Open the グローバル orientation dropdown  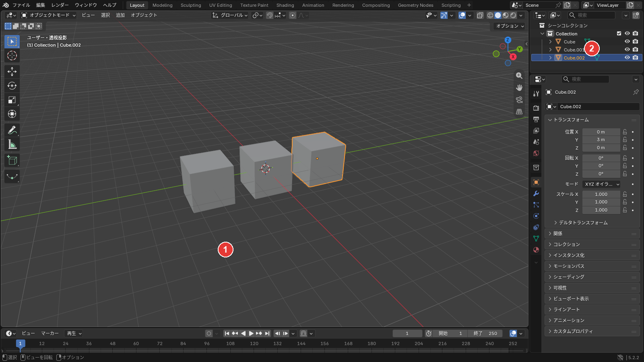pyautogui.click(x=230, y=15)
